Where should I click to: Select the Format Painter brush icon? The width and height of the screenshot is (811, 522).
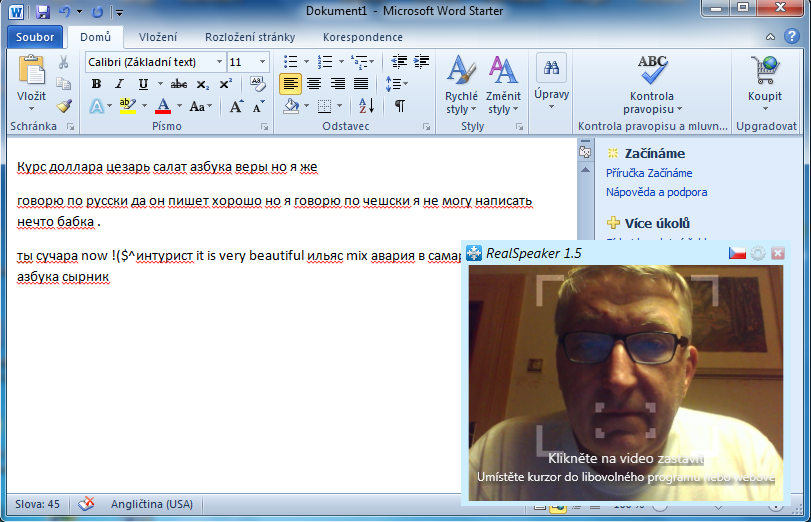64,106
